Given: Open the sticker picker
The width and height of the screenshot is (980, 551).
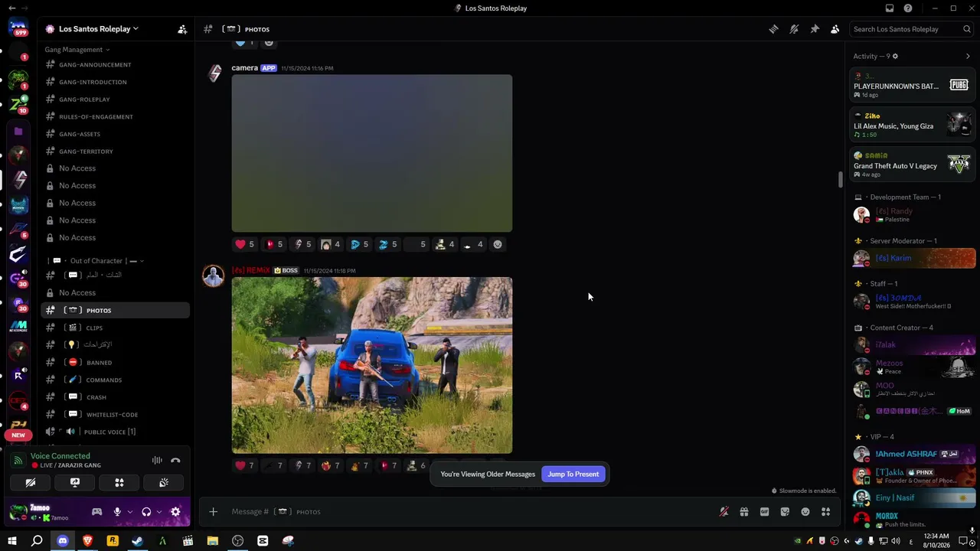Looking at the screenshot, I should pos(785,512).
